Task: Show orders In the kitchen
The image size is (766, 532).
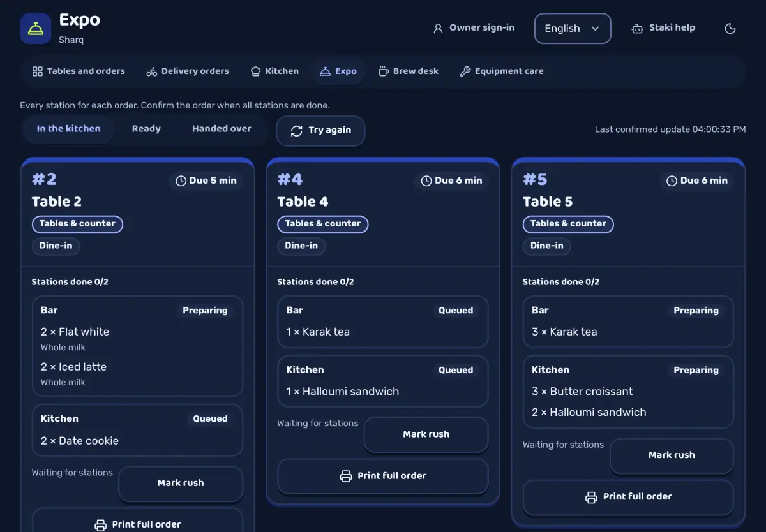Action: (68, 129)
